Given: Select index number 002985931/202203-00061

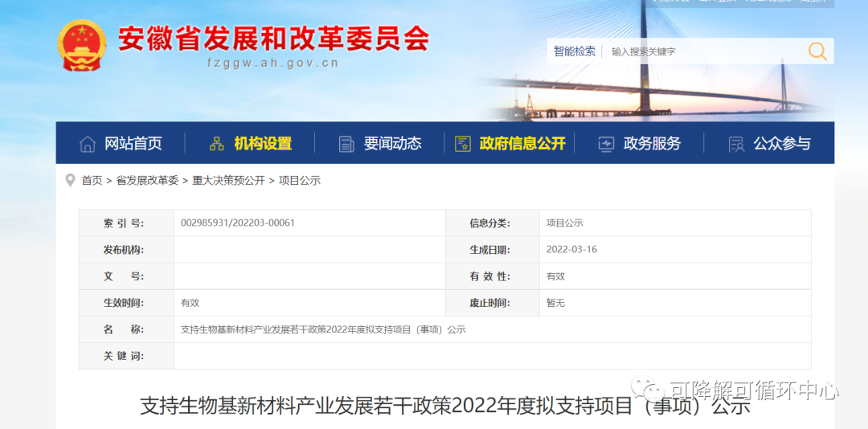Looking at the screenshot, I should [238, 223].
